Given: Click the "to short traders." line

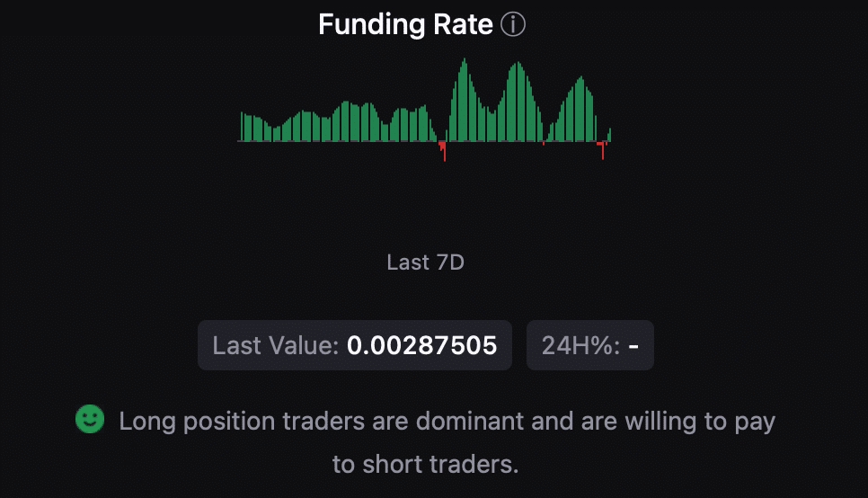Looking at the screenshot, I should 425,465.
